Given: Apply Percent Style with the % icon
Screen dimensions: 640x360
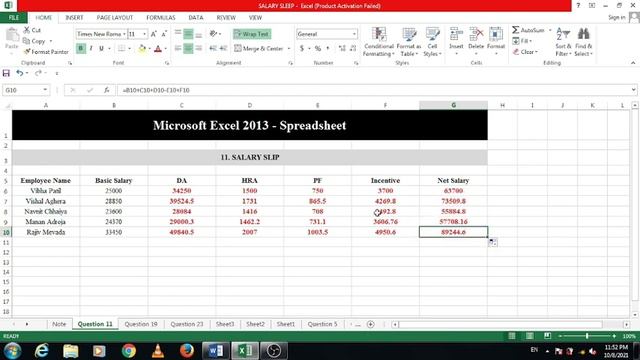Looking at the screenshot, I should pyautogui.click(x=318, y=49).
